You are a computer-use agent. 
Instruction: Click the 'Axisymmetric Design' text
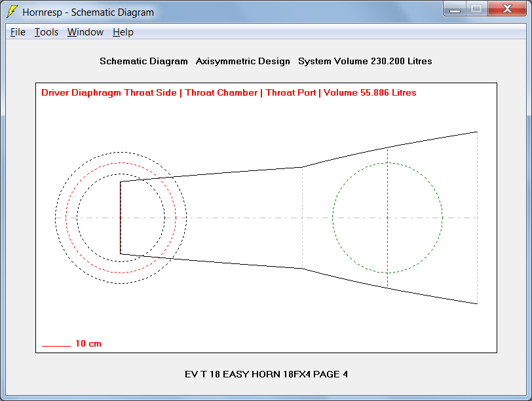(x=243, y=61)
